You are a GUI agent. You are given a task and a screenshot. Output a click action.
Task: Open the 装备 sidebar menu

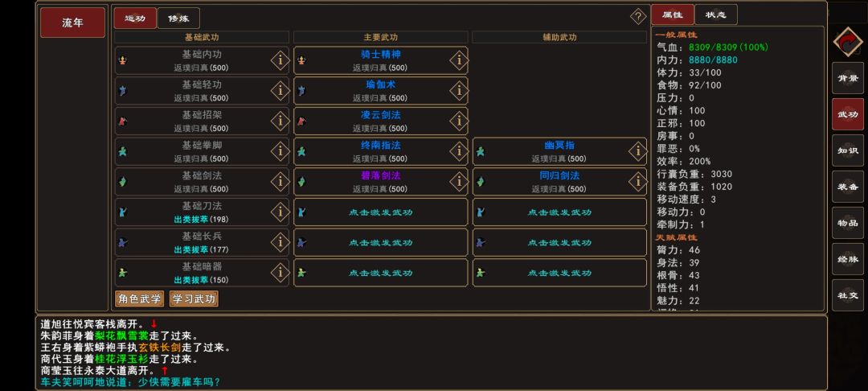click(x=848, y=187)
